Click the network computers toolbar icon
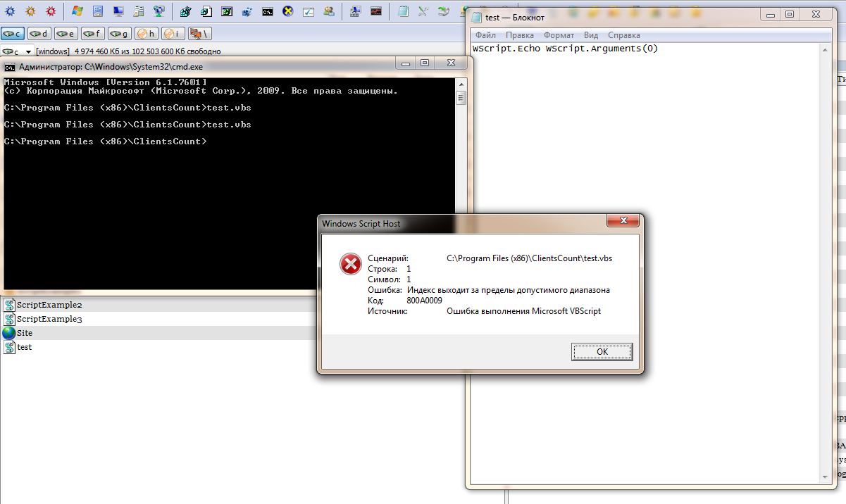Screen dimensions: 846x504 coord(160,11)
